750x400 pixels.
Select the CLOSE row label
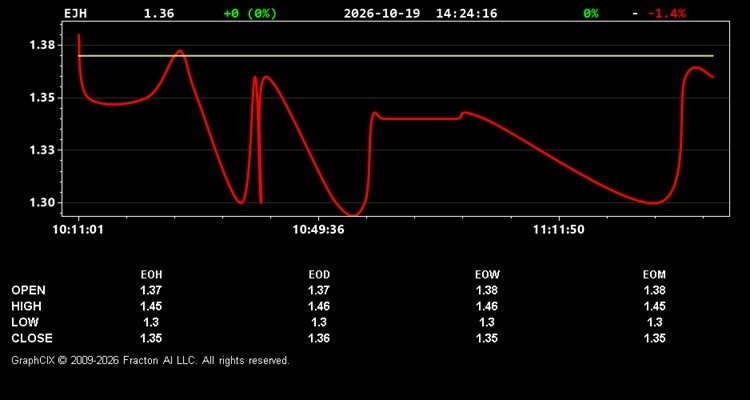[32, 338]
